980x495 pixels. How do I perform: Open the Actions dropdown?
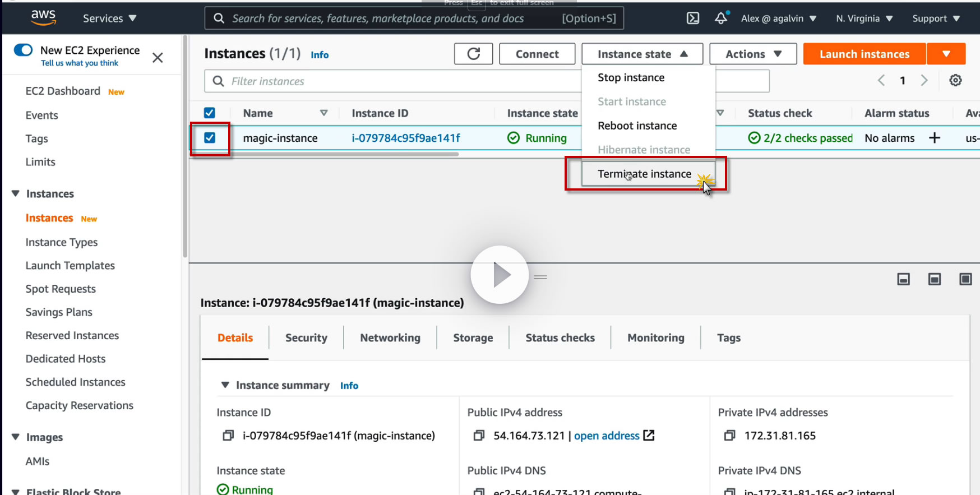(x=753, y=54)
